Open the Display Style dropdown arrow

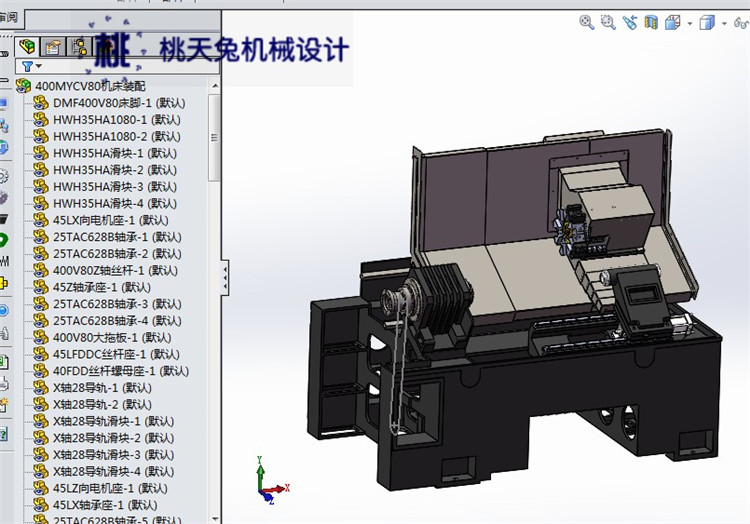pos(722,23)
